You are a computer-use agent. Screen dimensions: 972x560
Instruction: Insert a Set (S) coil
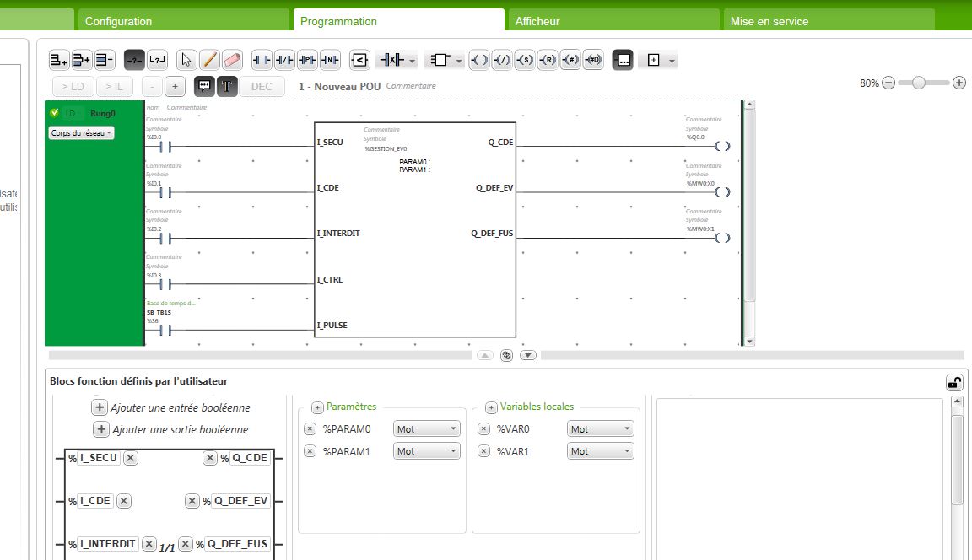tap(525, 60)
